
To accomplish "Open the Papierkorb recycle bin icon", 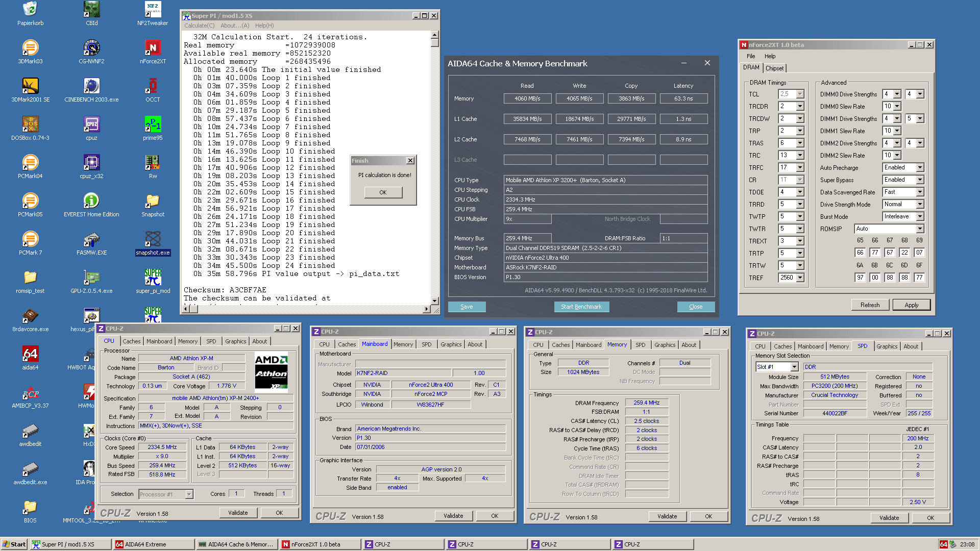I will [30, 14].
